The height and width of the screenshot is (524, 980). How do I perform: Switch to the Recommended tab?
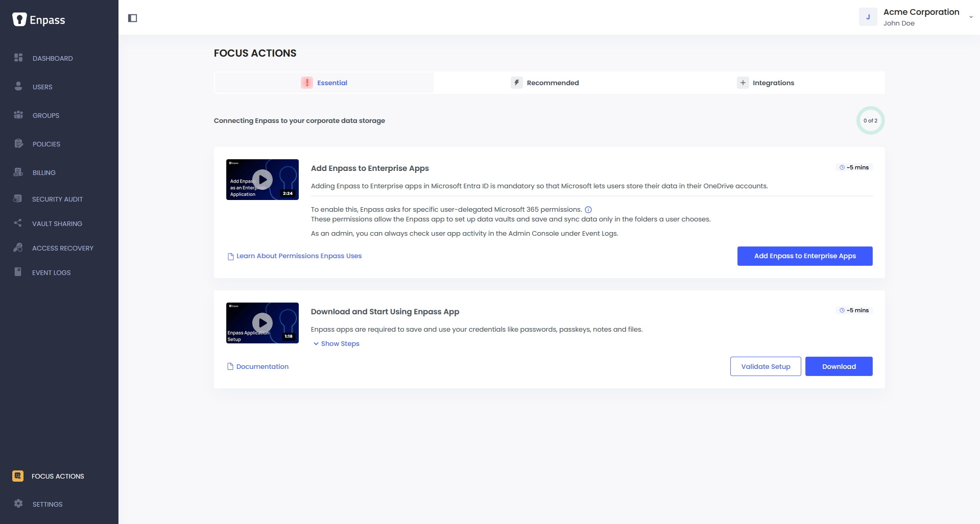coord(545,83)
